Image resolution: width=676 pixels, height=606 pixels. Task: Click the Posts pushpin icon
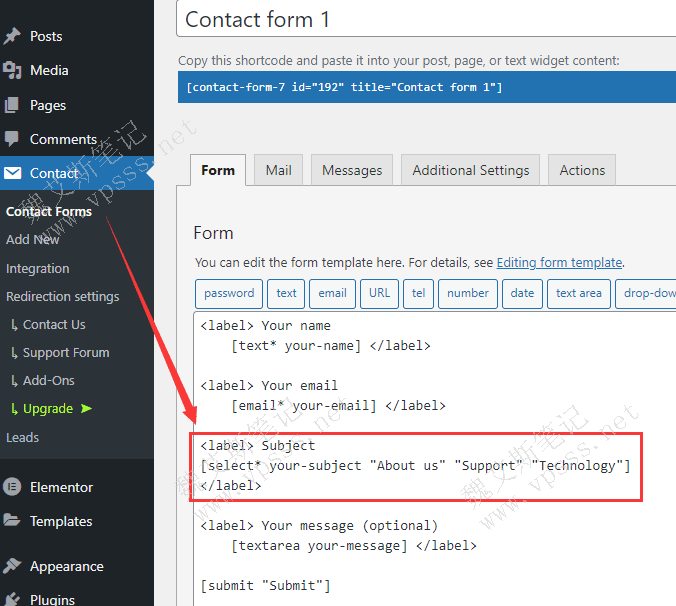tap(12, 36)
